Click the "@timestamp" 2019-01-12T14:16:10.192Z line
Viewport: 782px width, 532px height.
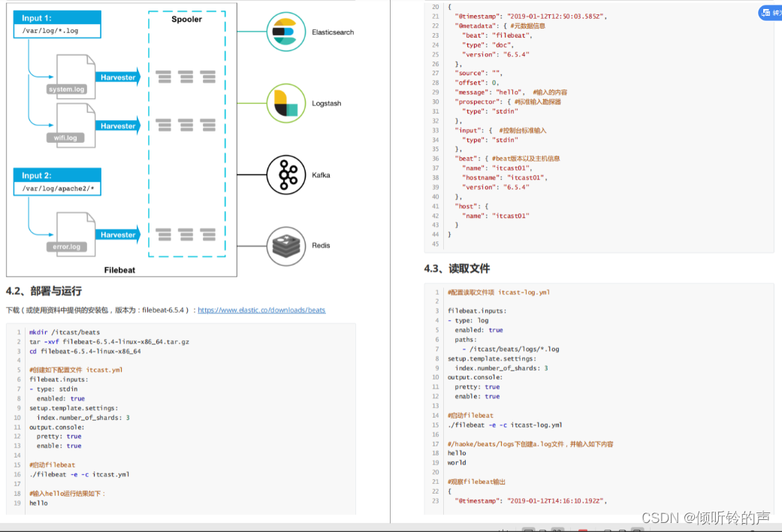530,500
